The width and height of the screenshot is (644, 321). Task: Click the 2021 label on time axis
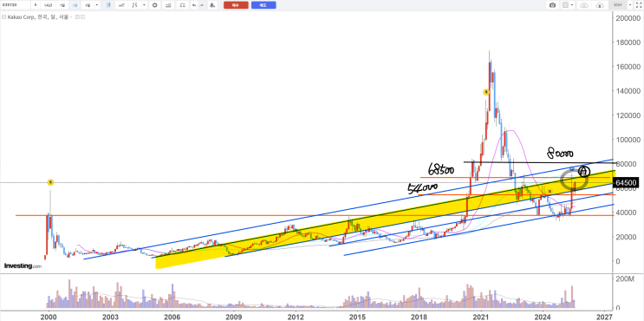(x=481, y=317)
